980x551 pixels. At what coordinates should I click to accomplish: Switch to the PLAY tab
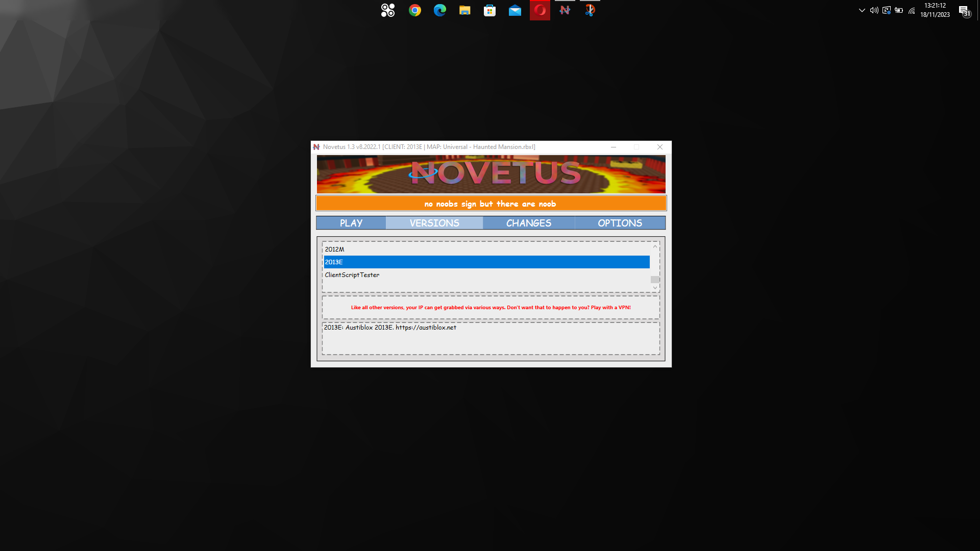tap(351, 222)
